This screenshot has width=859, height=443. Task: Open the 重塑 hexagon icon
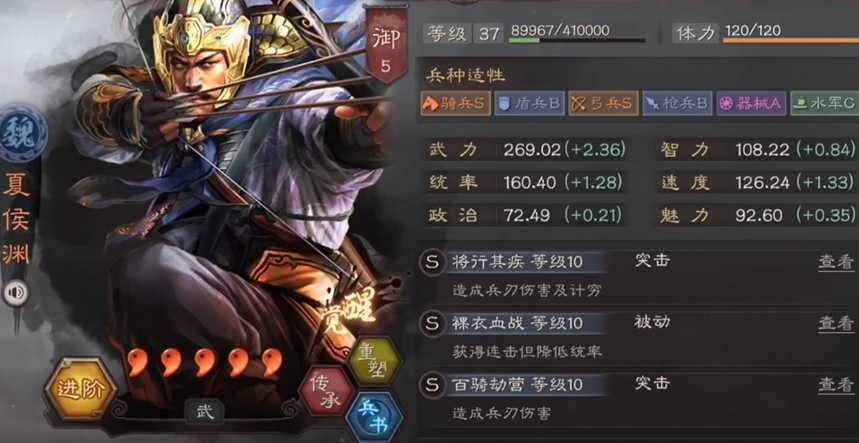374,361
